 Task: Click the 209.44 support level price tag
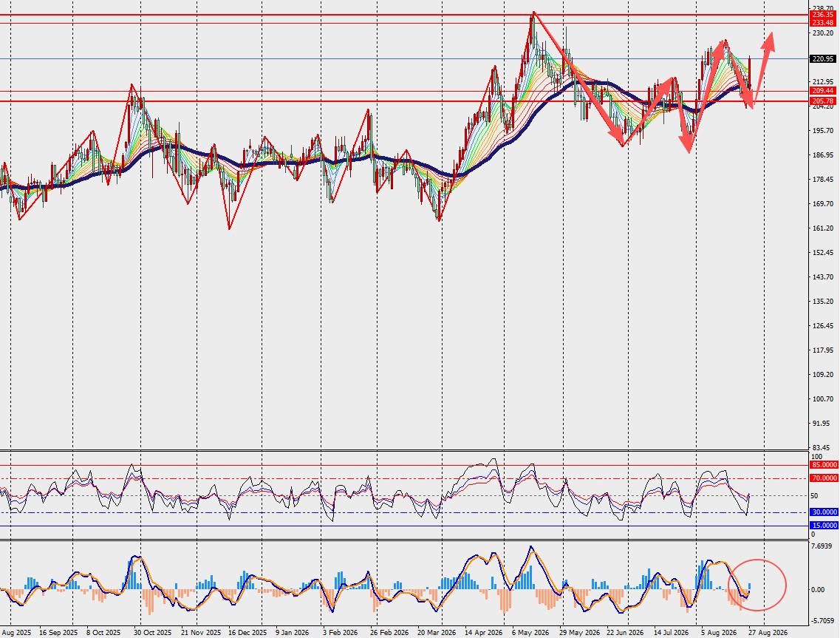[823, 91]
